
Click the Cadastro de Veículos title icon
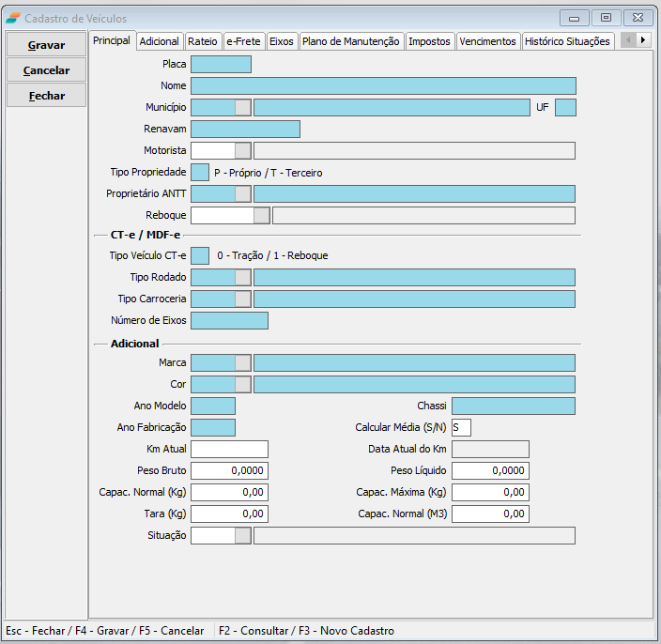13,18
